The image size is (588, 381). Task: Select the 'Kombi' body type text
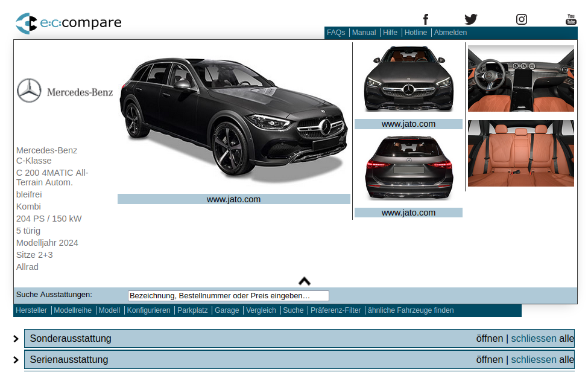pyautogui.click(x=28, y=207)
